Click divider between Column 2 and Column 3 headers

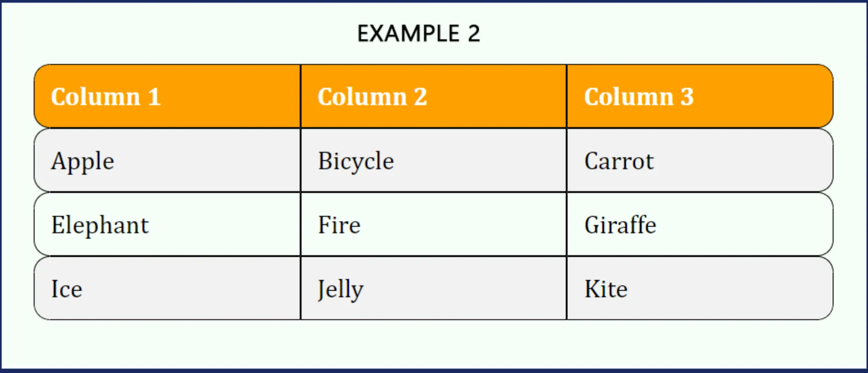[x=566, y=96]
